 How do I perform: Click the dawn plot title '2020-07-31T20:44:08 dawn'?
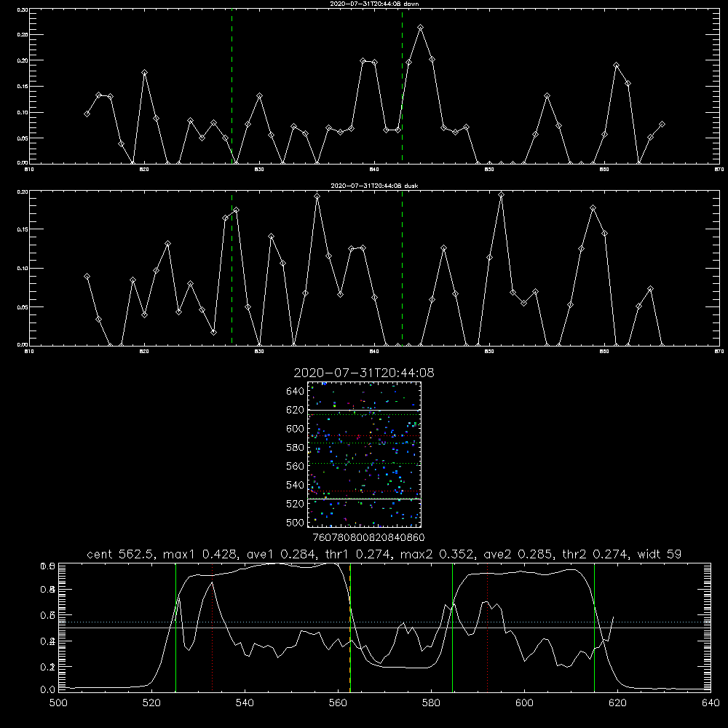click(374, 4)
